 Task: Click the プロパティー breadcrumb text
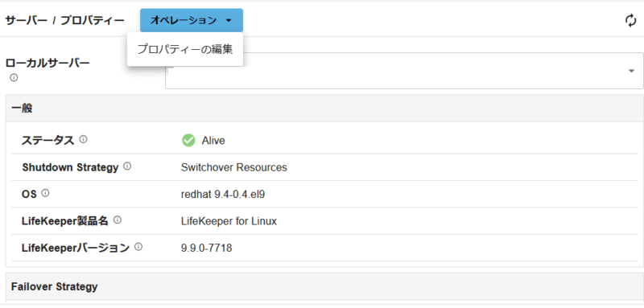[93, 20]
